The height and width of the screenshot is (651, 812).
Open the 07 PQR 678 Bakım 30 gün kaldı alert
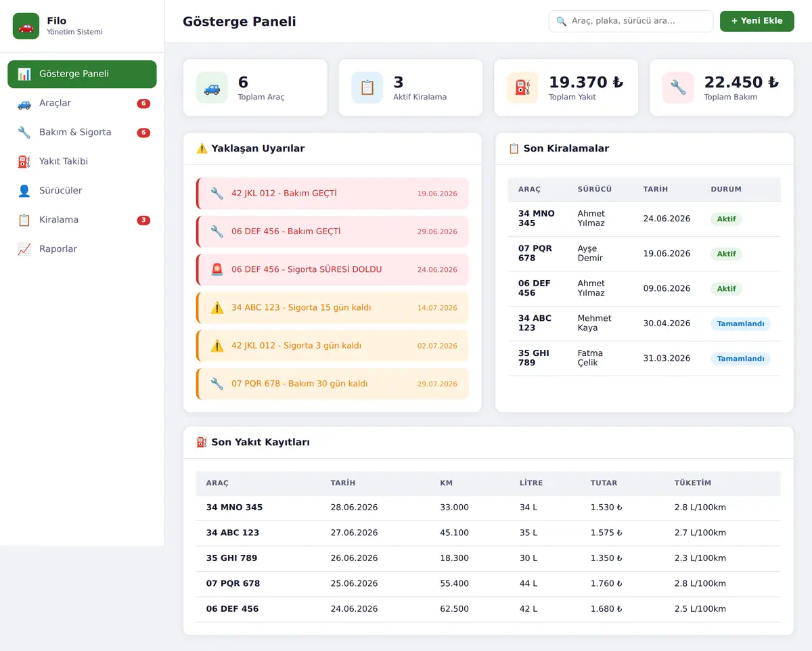point(332,384)
